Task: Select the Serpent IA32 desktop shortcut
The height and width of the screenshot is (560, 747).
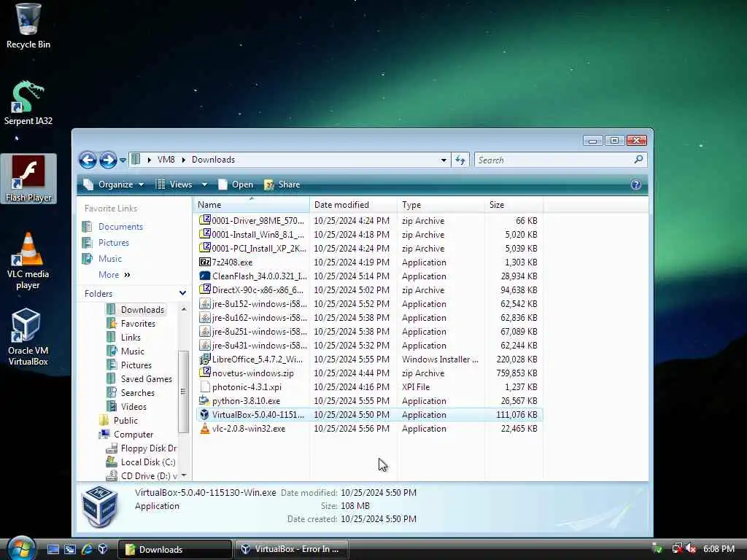Action: tap(28, 103)
